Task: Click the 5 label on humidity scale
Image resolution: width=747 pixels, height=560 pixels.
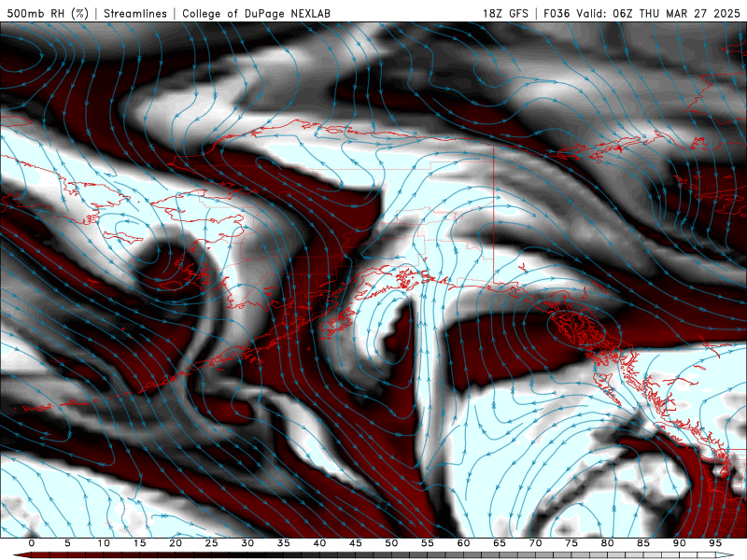Action: tap(67, 543)
